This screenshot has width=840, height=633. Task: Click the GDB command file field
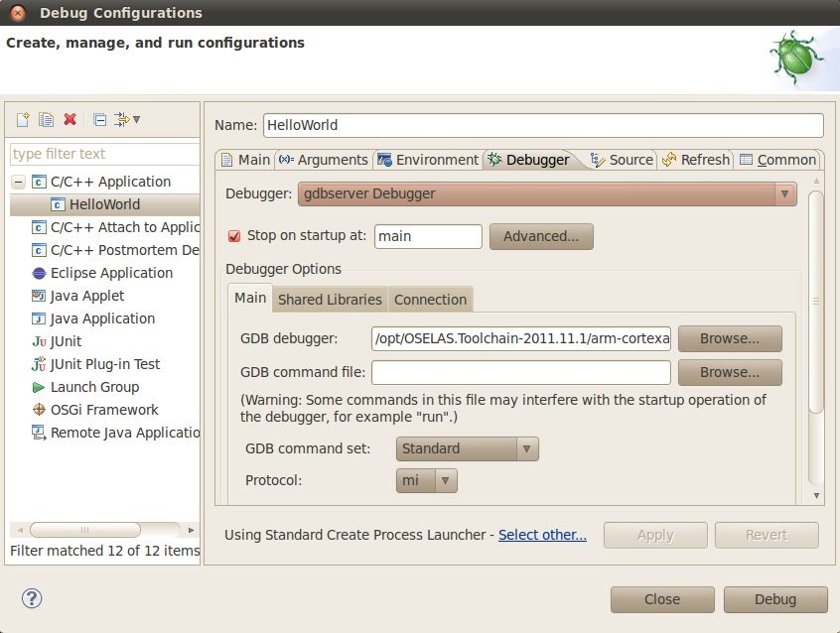click(x=520, y=372)
